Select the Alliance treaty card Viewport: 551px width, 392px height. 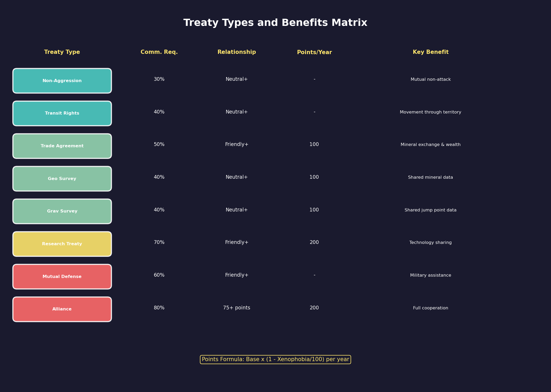click(62, 309)
